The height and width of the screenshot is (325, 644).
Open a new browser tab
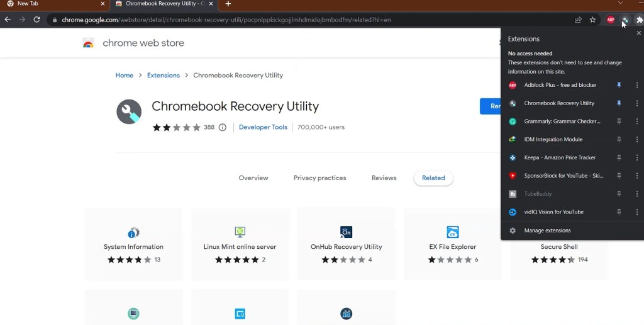click(228, 4)
